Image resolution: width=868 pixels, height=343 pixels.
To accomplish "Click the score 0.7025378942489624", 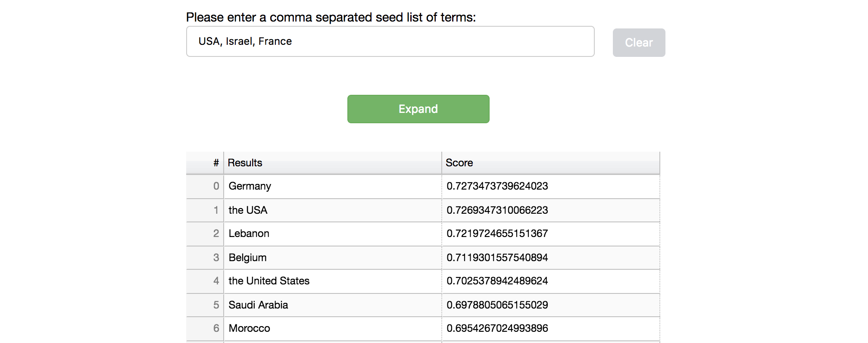I will click(x=497, y=281).
